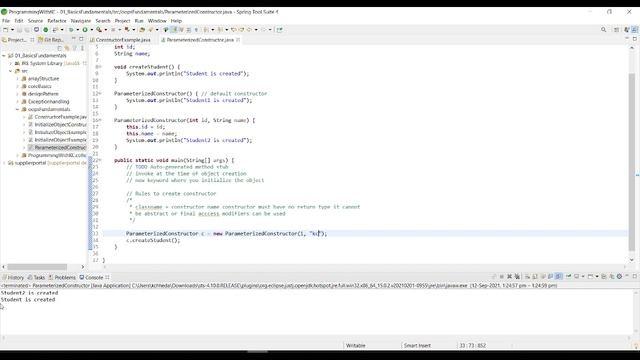
Task: Expand the supplierportal project
Action: click(4, 163)
